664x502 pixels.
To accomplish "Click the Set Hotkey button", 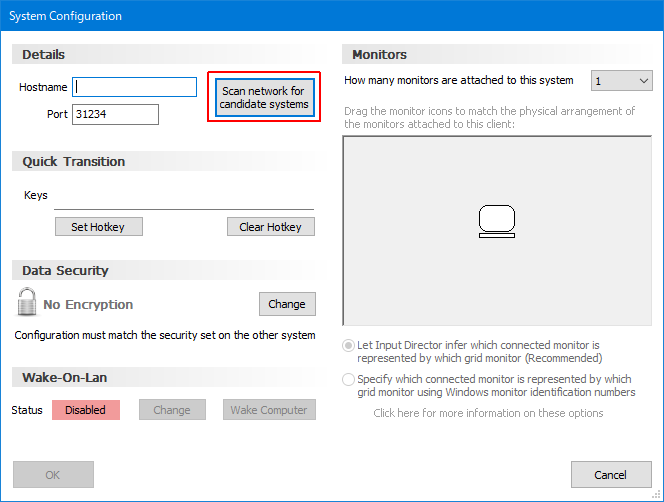I will (98, 227).
